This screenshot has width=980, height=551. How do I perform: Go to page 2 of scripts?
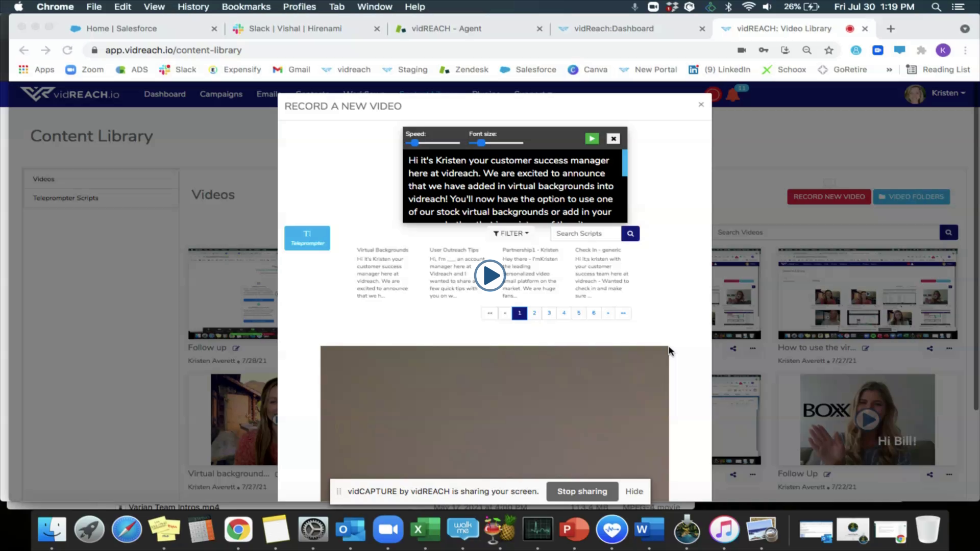point(534,313)
